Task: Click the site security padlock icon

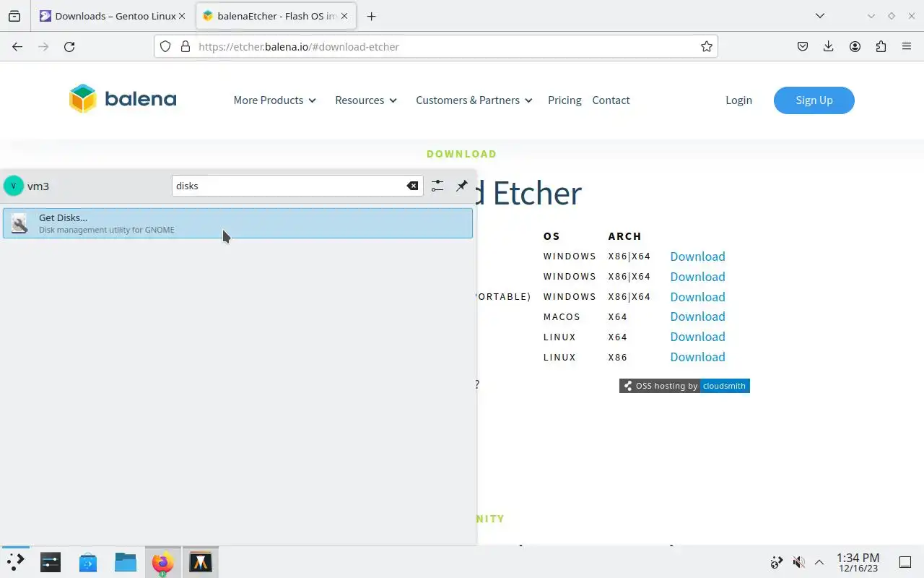Action: click(x=186, y=46)
